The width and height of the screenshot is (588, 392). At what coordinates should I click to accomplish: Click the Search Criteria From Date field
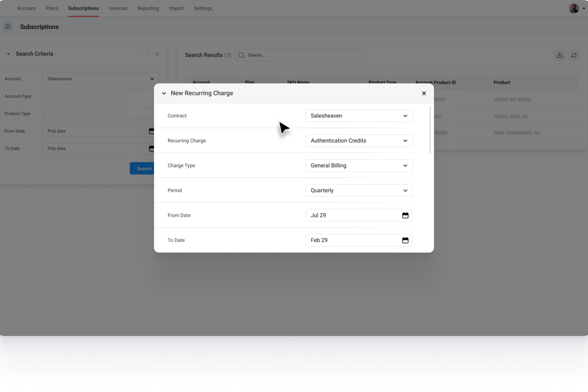point(99,131)
